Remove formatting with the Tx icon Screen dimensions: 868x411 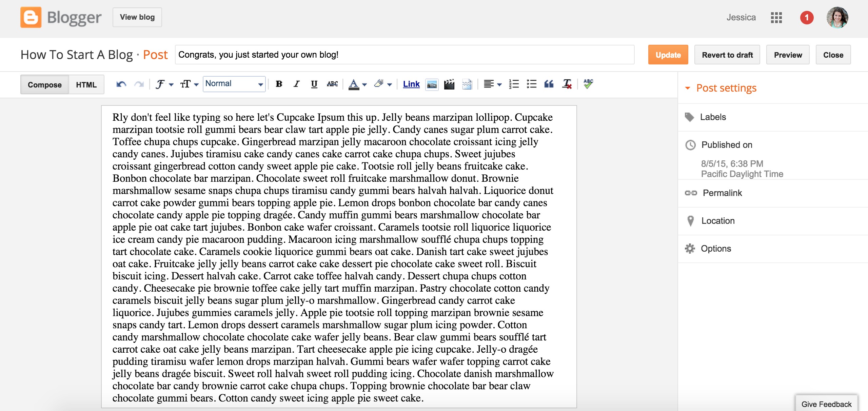(567, 84)
